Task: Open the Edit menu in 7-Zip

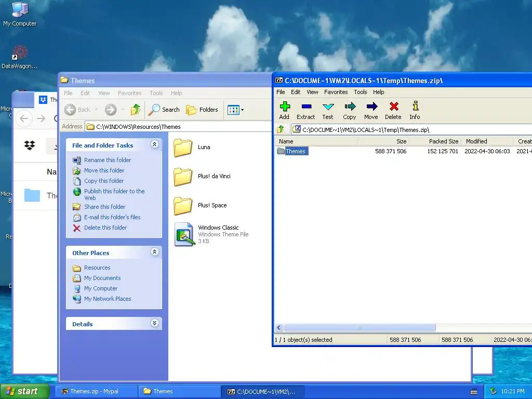Action: (296, 92)
